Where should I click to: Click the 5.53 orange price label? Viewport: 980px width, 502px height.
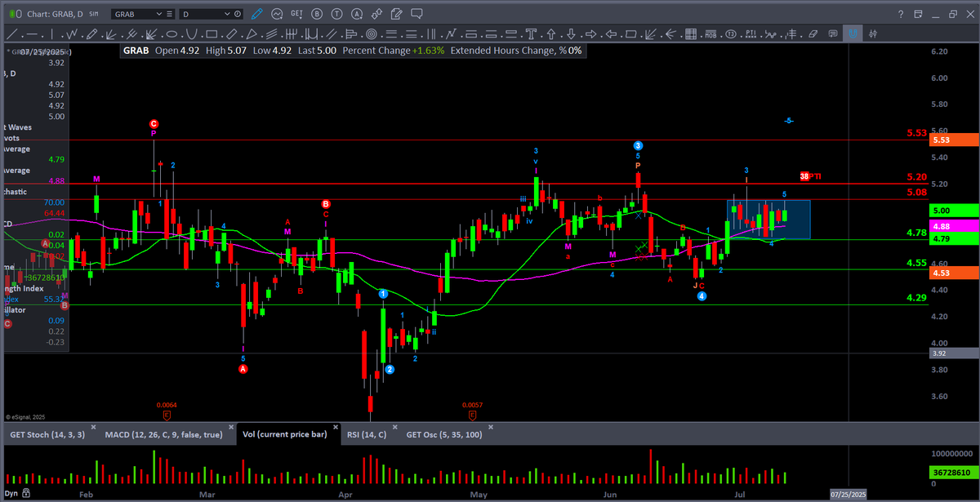[x=954, y=140]
